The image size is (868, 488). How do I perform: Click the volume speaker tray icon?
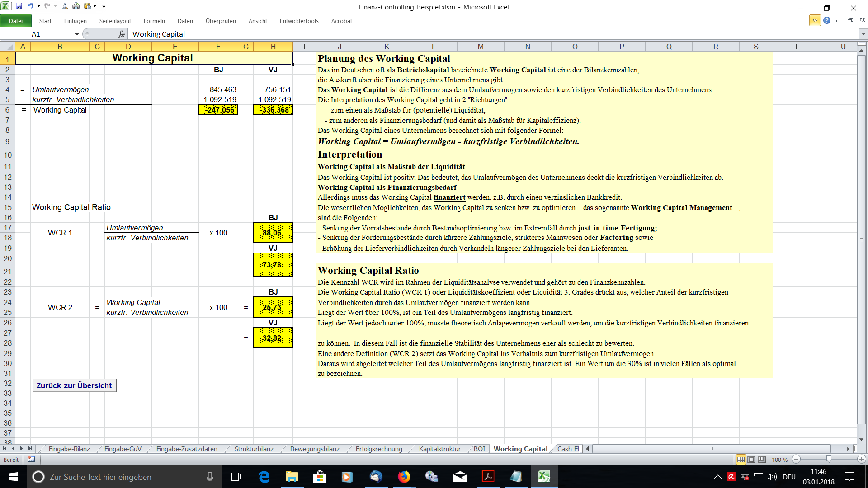pos(772,477)
